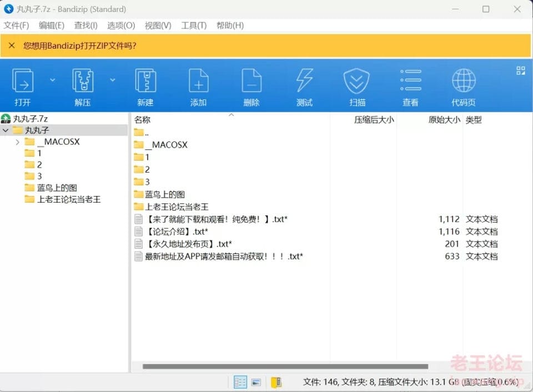Open the 工具(T) menu
This screenshot has height=392, width=533.
(194, 26)
